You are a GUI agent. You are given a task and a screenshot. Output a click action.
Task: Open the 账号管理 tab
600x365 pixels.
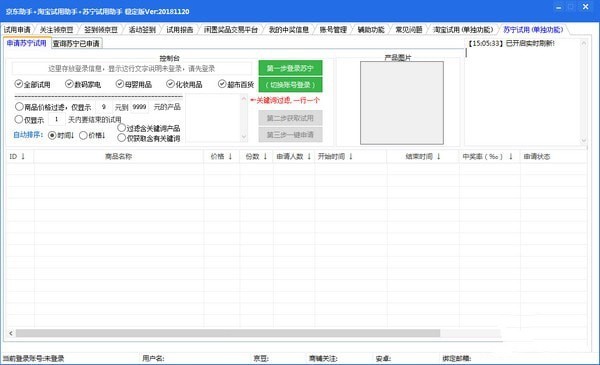[333, 29]
